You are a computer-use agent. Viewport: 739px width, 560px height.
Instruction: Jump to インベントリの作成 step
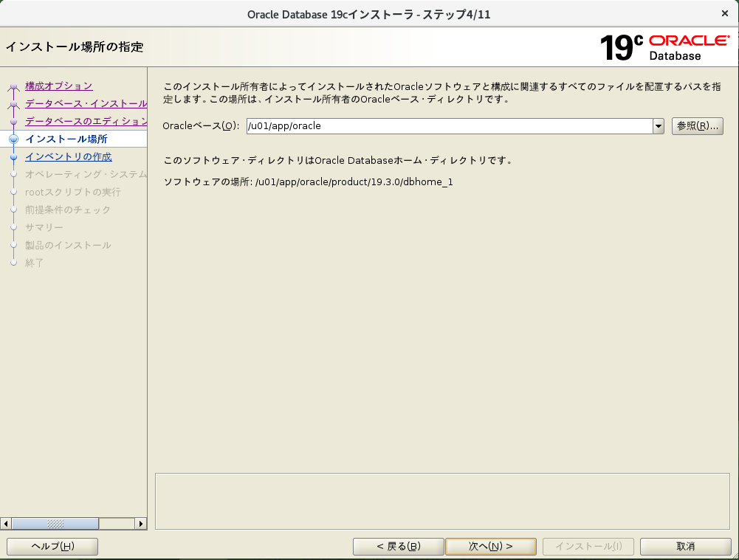[68, 156]
